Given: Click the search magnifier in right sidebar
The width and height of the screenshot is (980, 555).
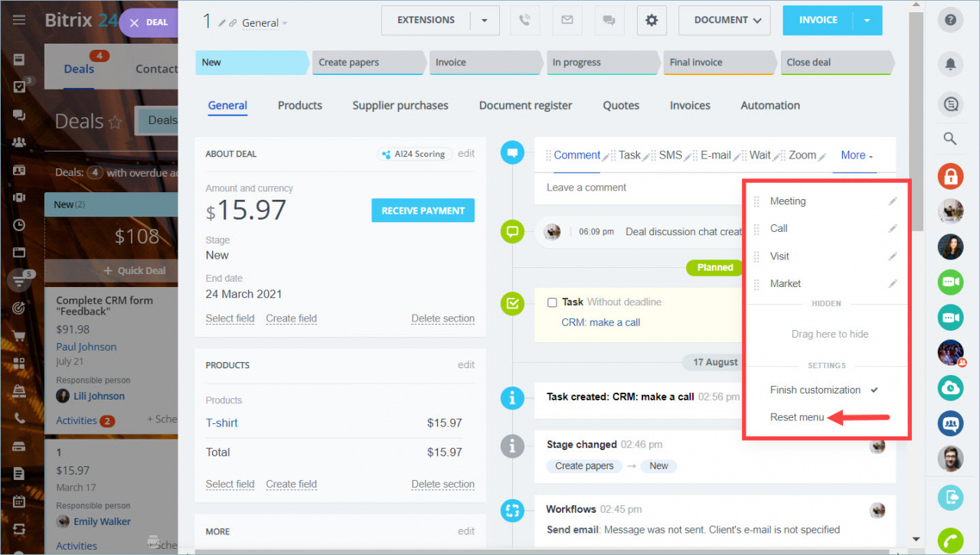Looking at the screenshot, I should point(950,139).
